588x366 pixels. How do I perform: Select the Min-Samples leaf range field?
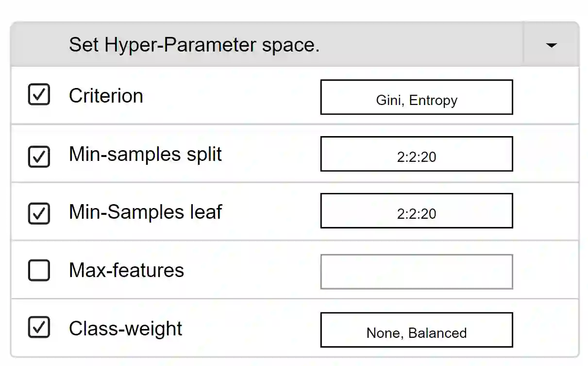coord(417,211)
